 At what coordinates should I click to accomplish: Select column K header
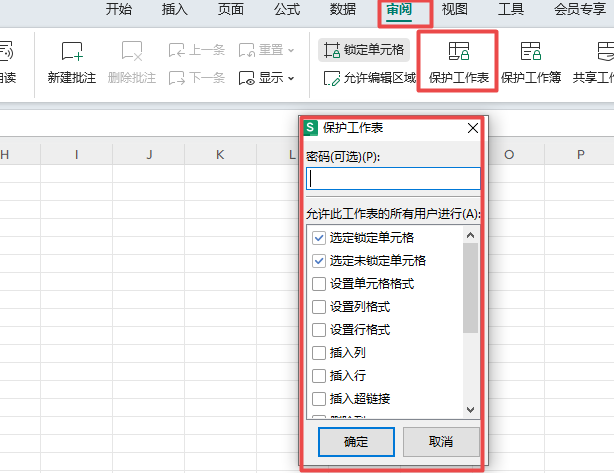tap(220, 155)
